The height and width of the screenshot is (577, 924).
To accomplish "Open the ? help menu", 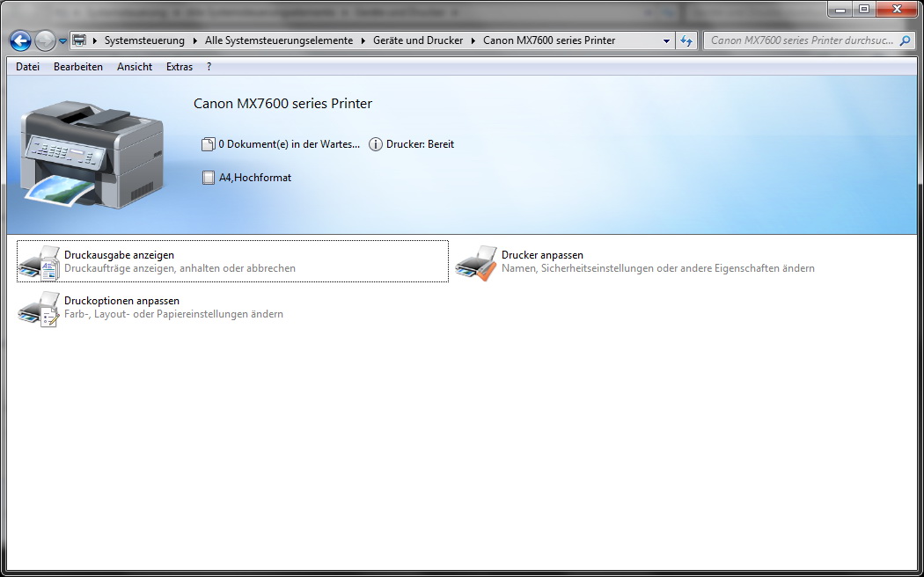I will (209, 67).
